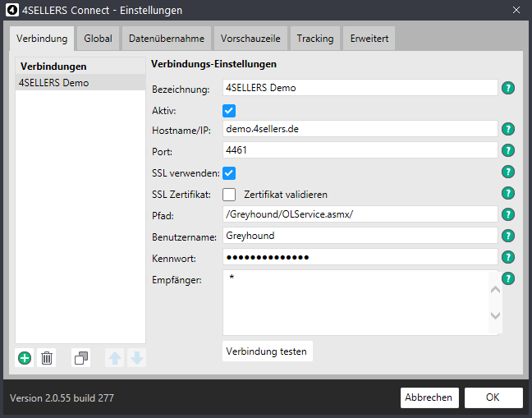Viewport: 532px width, 418px height.
Task: Open help for the Benutzername field
Action: 508,236
